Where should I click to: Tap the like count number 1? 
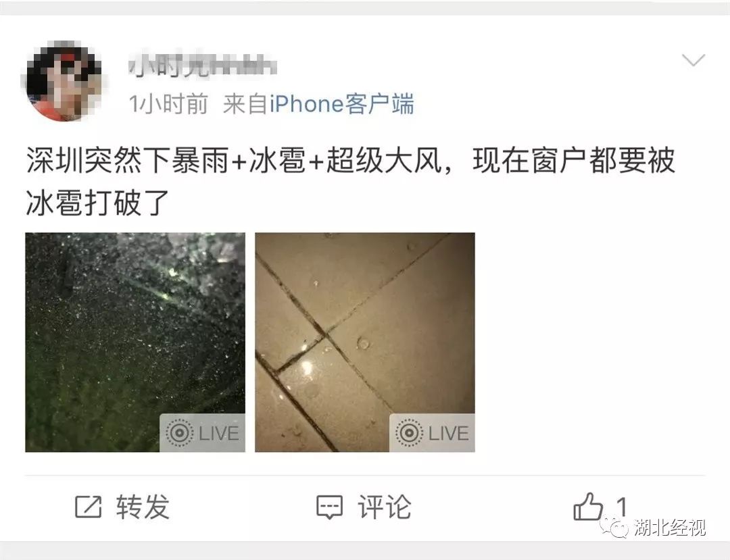point(622,507)
